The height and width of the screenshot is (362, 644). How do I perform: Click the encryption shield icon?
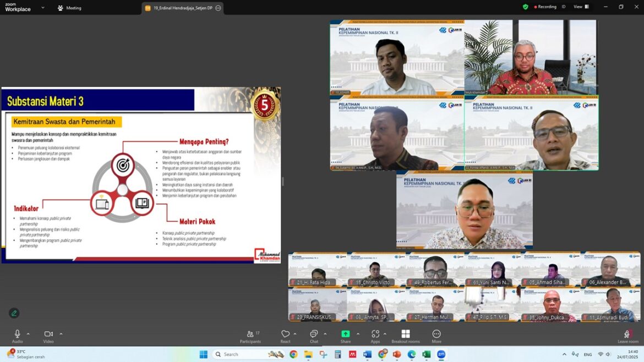click(x=525, y=7)
